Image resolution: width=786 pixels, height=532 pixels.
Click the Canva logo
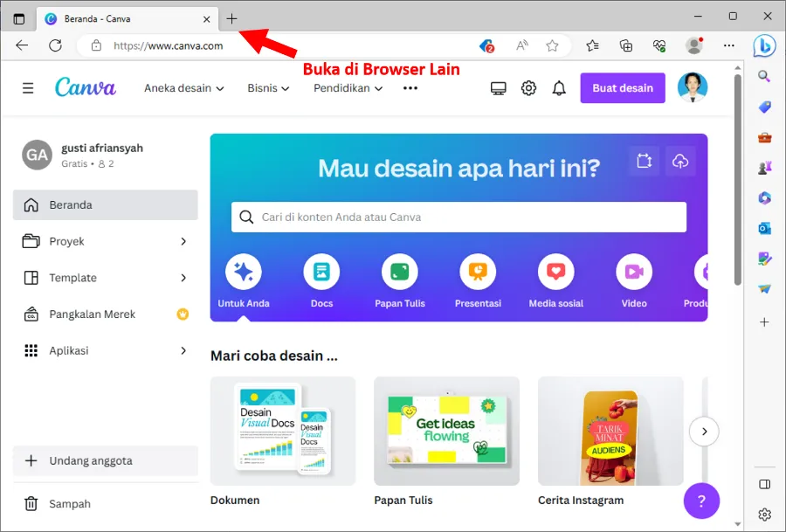(86, 87)
